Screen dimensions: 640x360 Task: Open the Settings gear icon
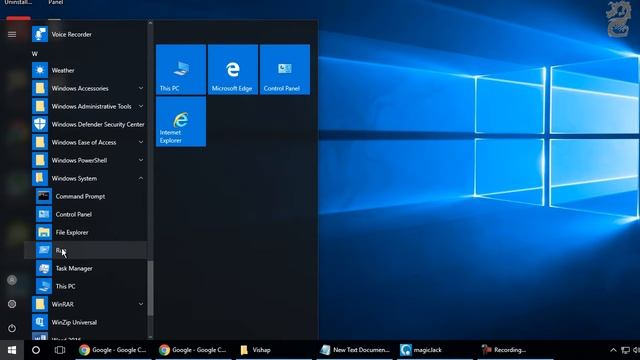click(x=12, y=304)
